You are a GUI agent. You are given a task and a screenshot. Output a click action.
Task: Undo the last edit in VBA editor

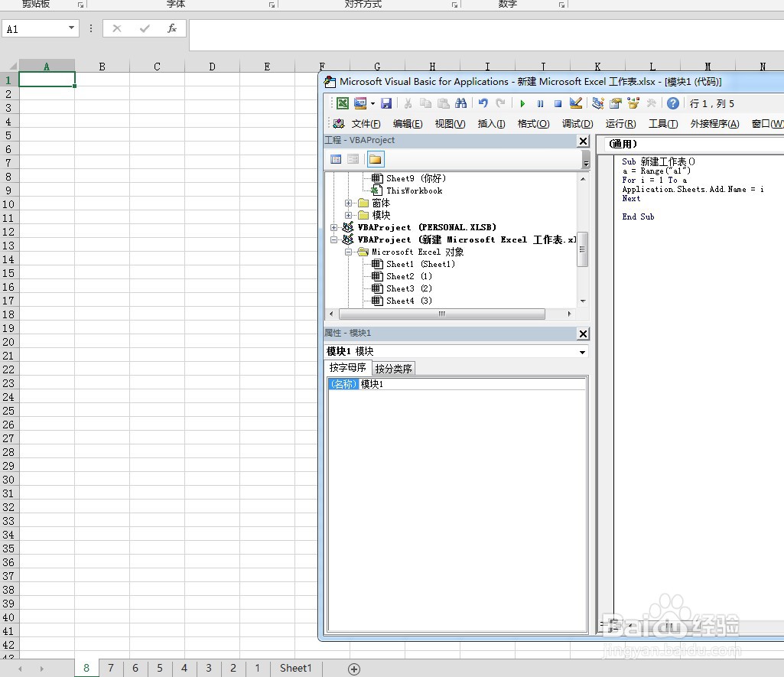(x=483, y=103)
